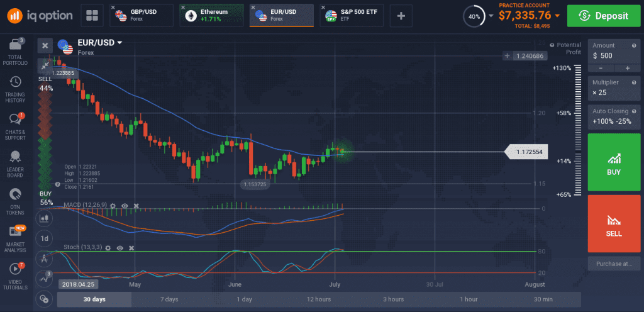
Task: Open the drawing tools compass icon
Action: 45,259
